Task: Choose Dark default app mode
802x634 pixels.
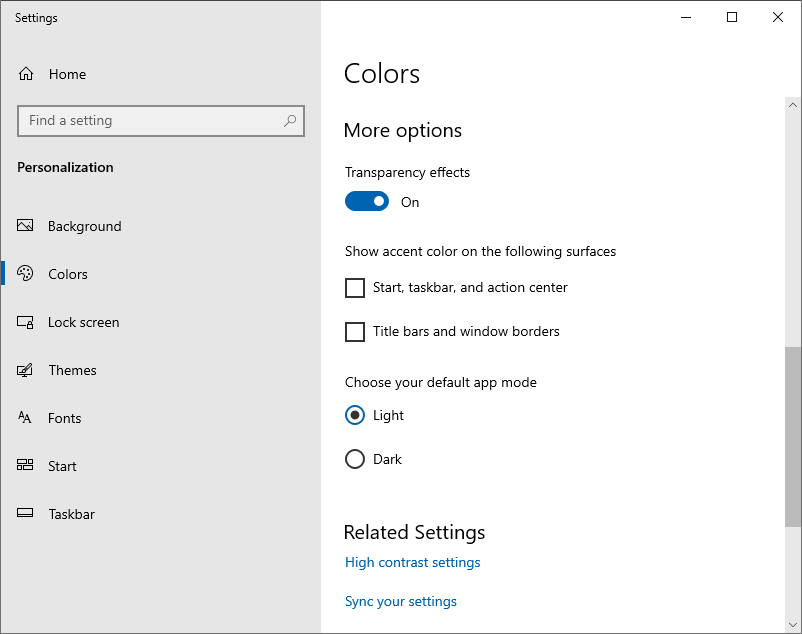Action: pyautogui.click(x=355, y=459)
